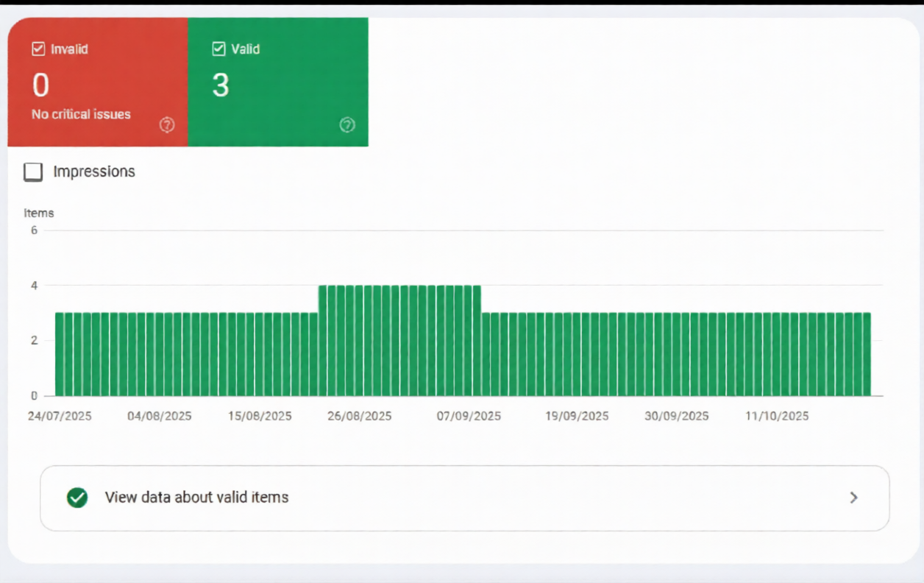Uncheck the Invalid filter checkbox
The height and width of the screenshot is (583, 924).
pyautogui.click(x=38, y=49)
